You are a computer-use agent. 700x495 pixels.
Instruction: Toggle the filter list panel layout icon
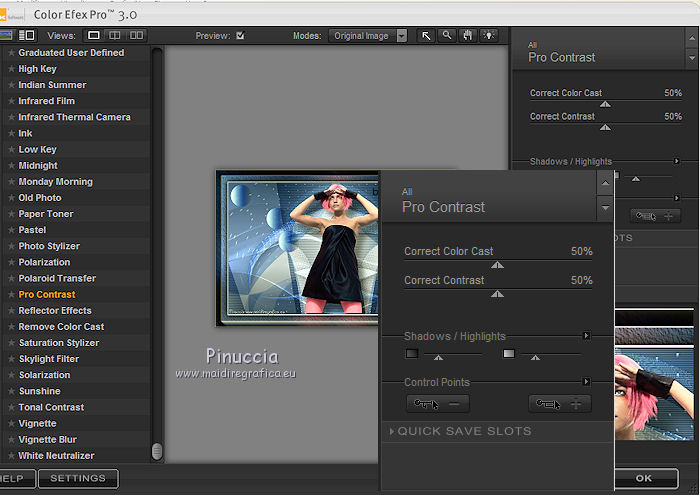[x=27, y=35]
